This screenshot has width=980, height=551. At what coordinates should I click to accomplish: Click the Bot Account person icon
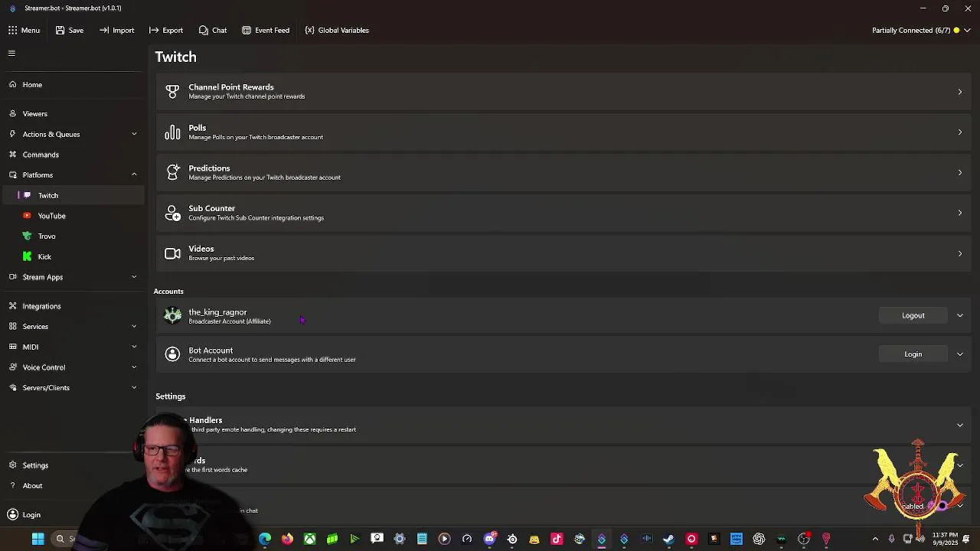click(x=173, y=354)
